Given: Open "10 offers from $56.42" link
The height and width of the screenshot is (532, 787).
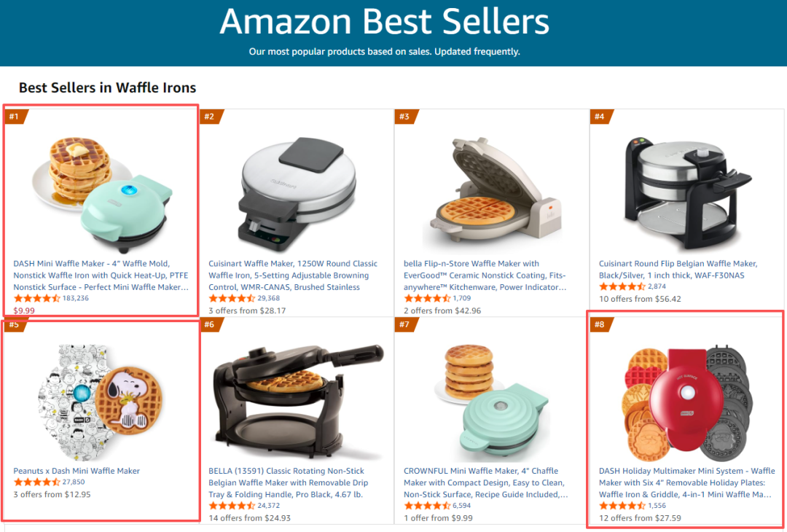Looking at the screenshot, I should [x=640, y=299].
